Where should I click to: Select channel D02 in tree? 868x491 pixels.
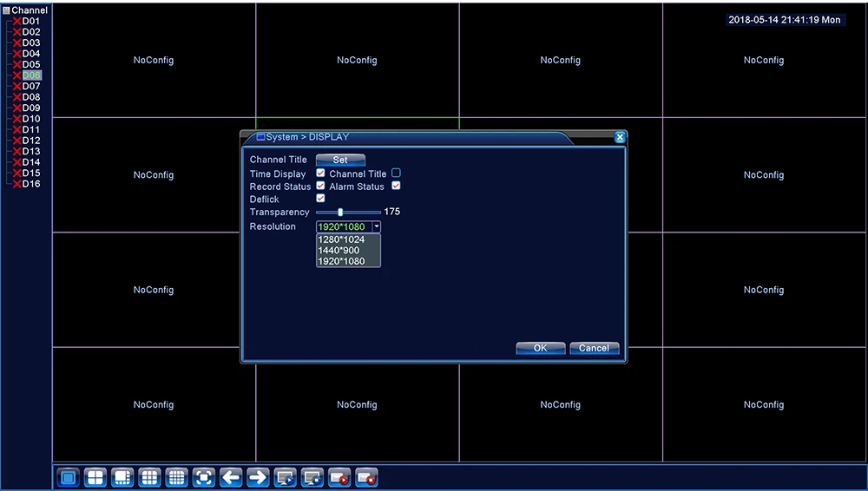(31, 32)
